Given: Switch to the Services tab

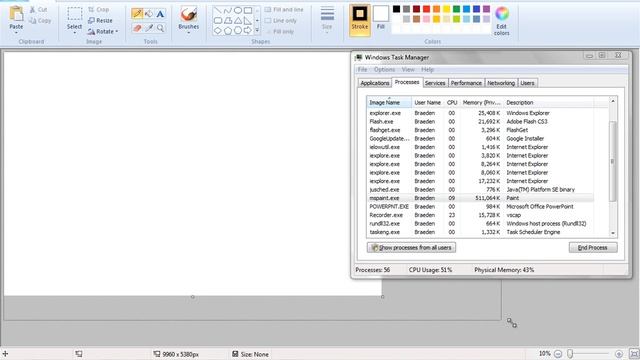Looking at the screenshot, I should click(435, 83).
